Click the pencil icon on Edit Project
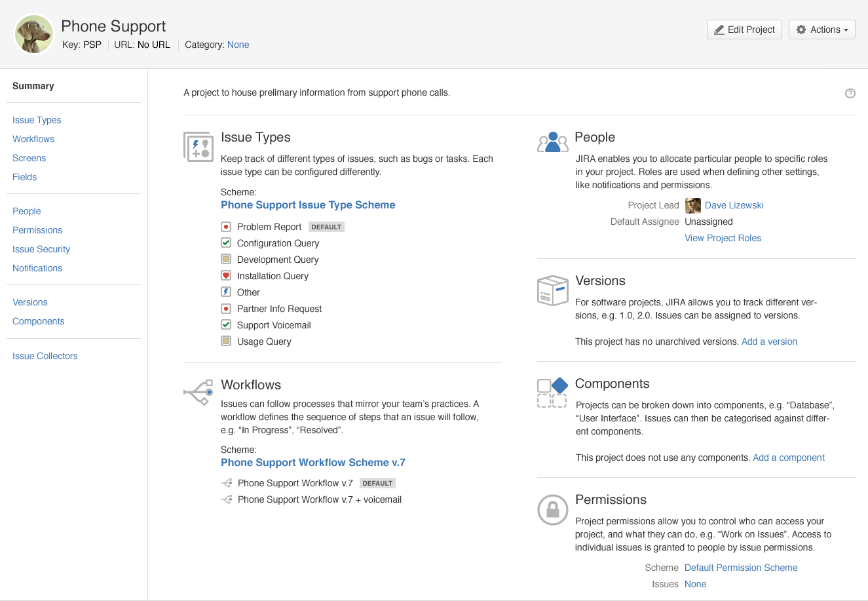Image resolution: width=868 pixels, height=601 pixels. coord(719,30)
